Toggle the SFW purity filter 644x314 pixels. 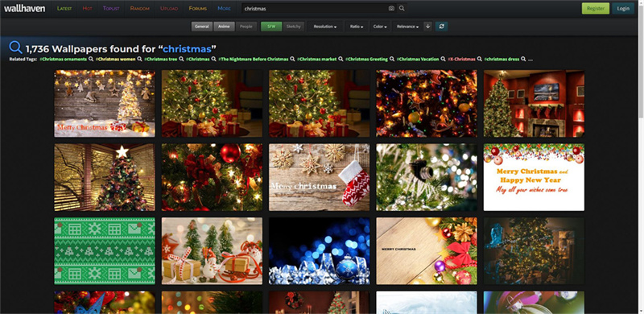pyautogui.click(x=271, y=27)
